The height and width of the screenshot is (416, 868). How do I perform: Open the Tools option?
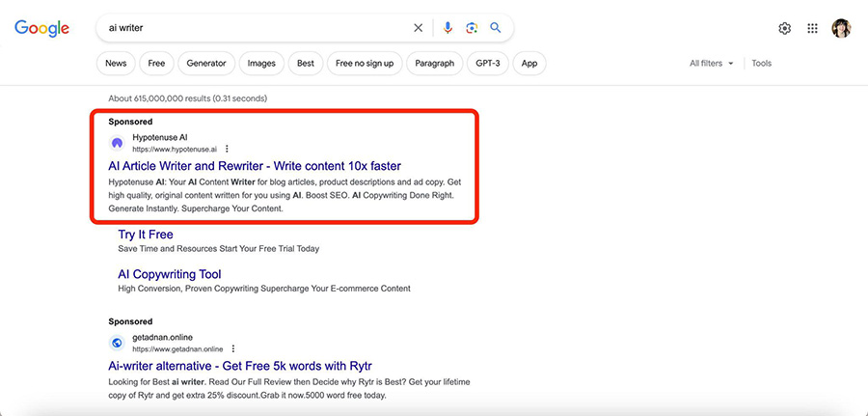(761, 63)
